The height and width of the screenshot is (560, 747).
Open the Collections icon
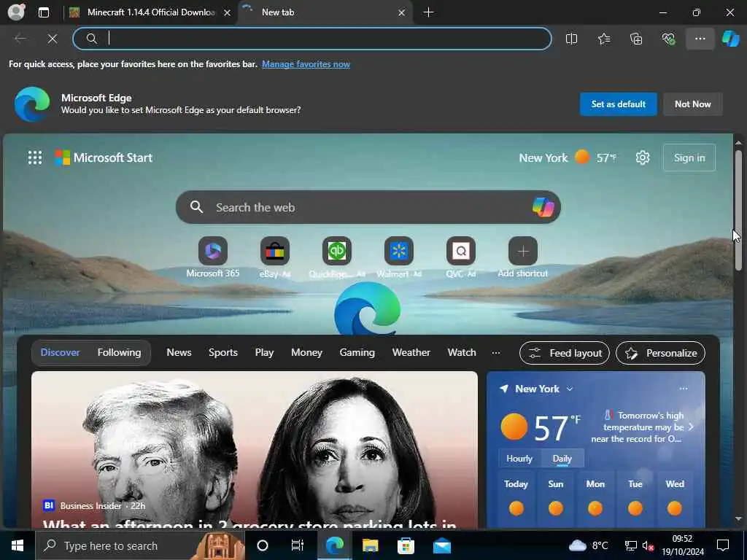coord(636,39)
